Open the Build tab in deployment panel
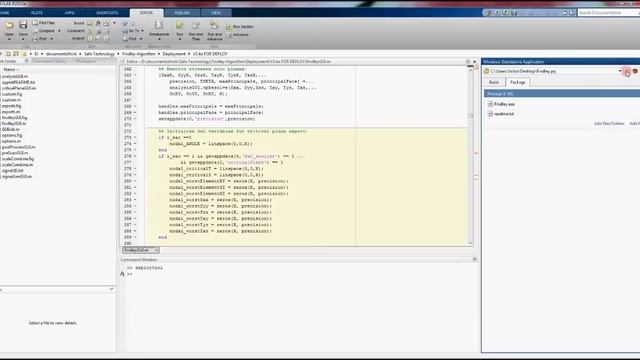 (494, 82)
